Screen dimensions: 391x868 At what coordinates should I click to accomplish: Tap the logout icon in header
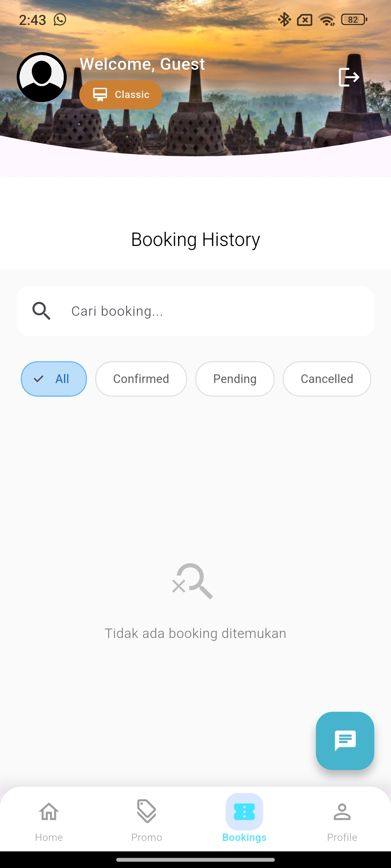pos(349,77)
